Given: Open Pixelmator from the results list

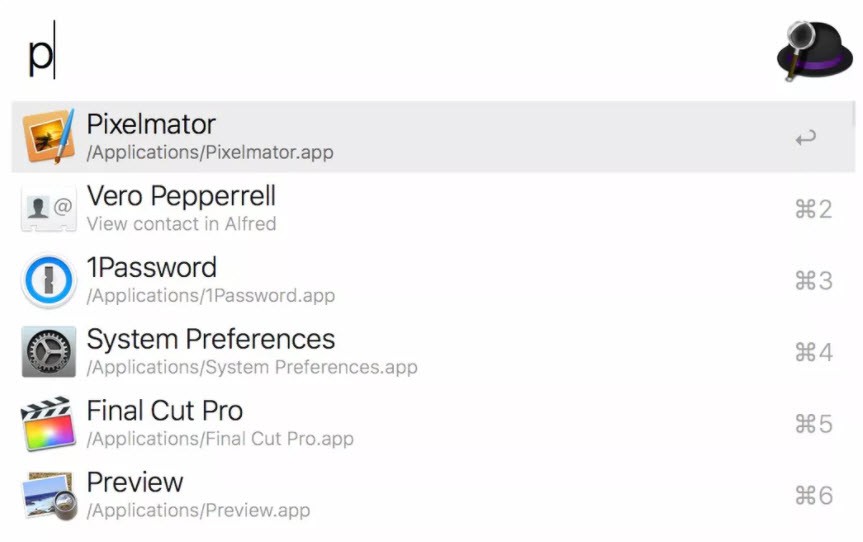Looking at the screenshot, I should [x=433, y=136].
